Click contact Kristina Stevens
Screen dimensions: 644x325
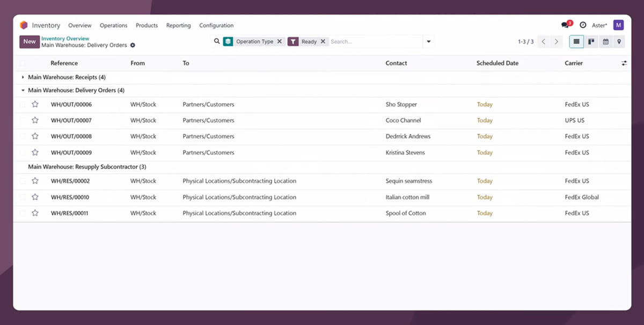click(405, 153)
